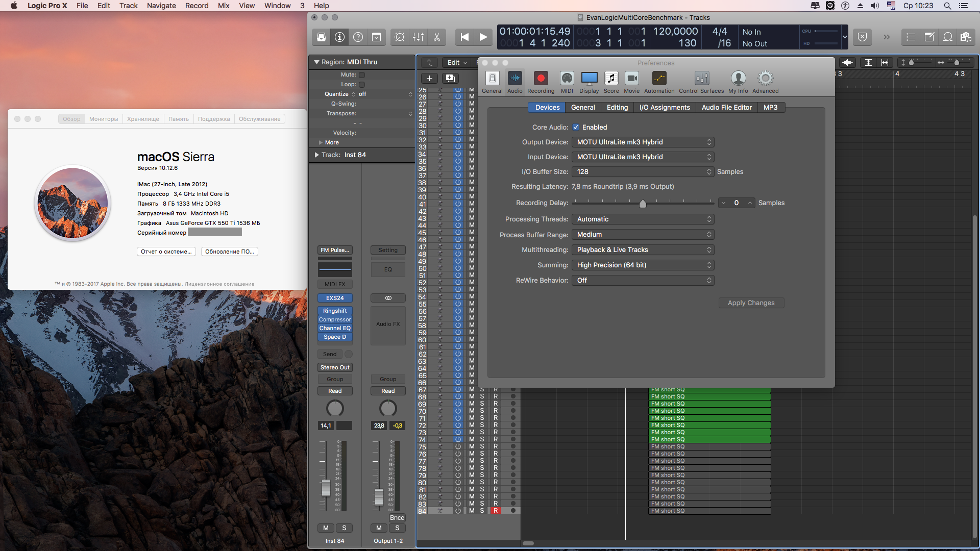Open the Toolbar toggle button

(x=376, y=37)
